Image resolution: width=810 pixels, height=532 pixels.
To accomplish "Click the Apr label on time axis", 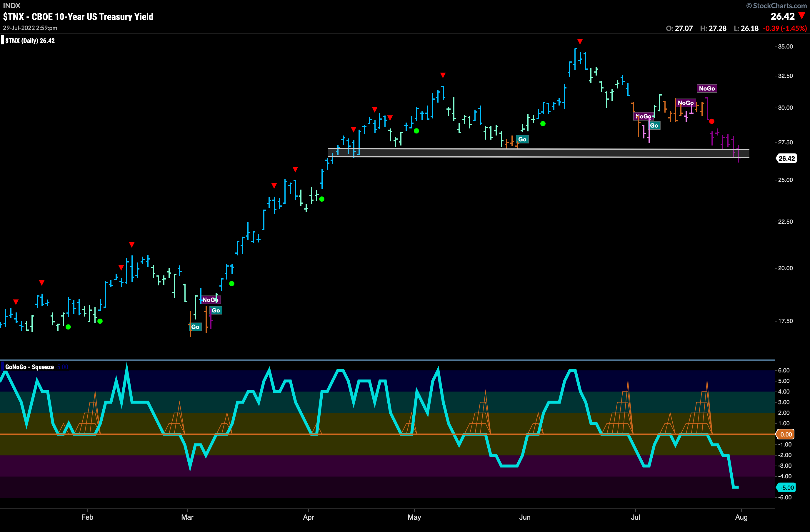I will point(308,517).
